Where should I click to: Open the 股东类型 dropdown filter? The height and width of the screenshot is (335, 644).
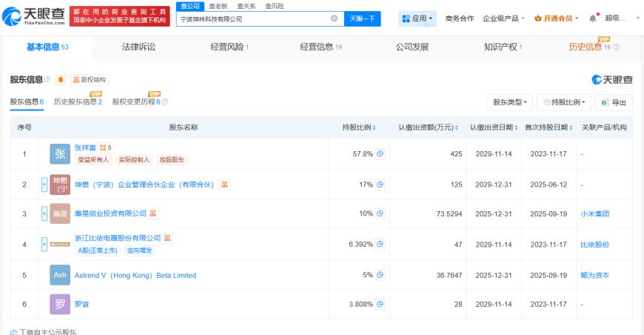pyautogui.click(x=510, y=102)
